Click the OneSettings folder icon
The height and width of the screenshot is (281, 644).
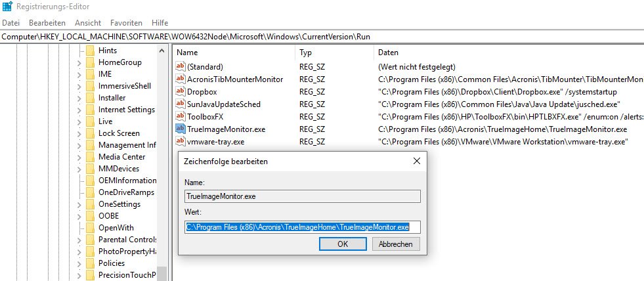point(91,204)
